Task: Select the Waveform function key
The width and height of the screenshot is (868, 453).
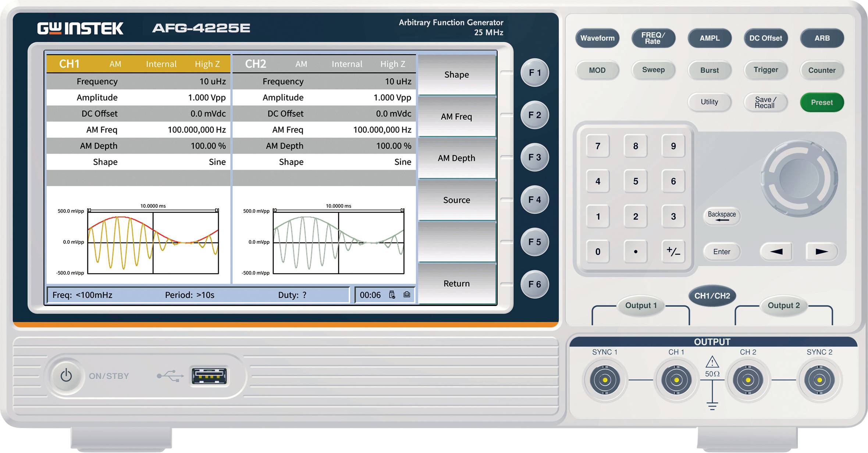Action: coord(597,38)
